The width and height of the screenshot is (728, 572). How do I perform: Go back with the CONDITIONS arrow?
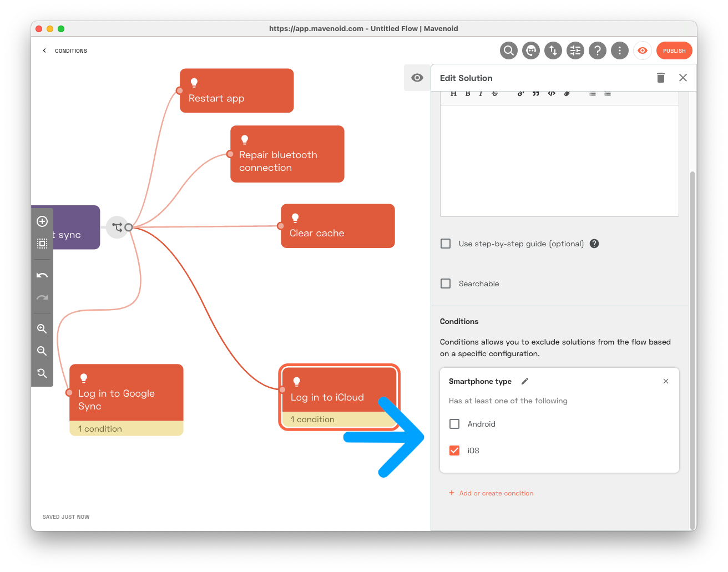[44, 50]
